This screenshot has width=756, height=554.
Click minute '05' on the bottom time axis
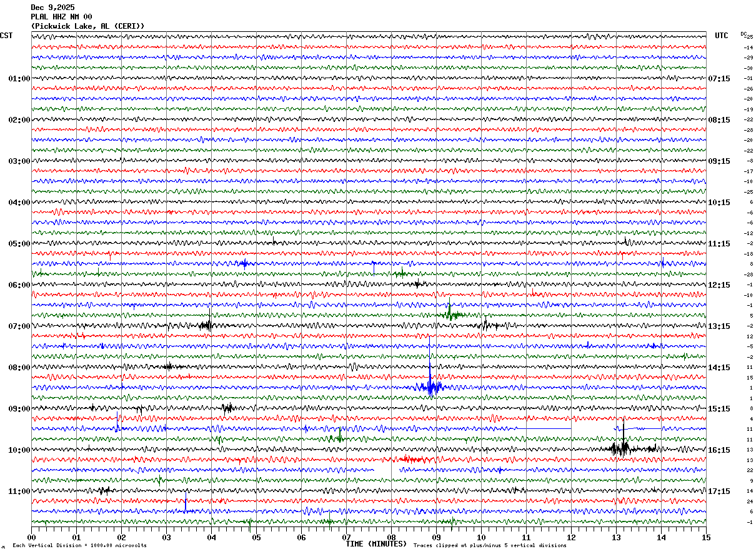coord(256,537)
